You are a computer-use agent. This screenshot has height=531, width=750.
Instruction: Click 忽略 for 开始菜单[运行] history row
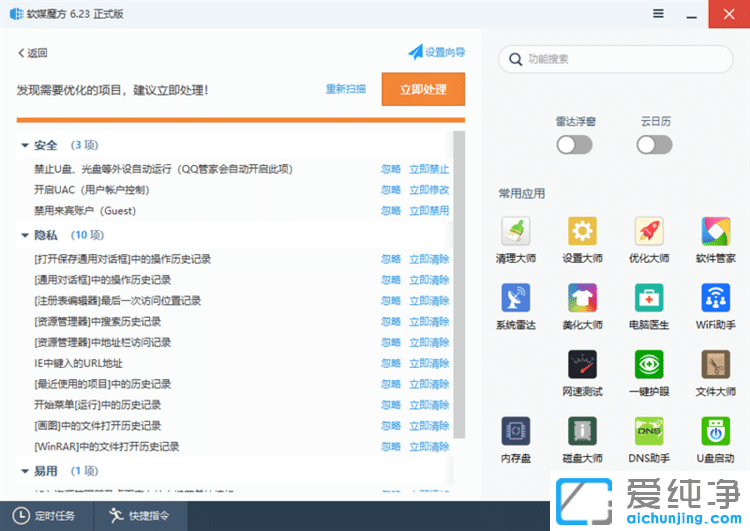click(391, 405)
